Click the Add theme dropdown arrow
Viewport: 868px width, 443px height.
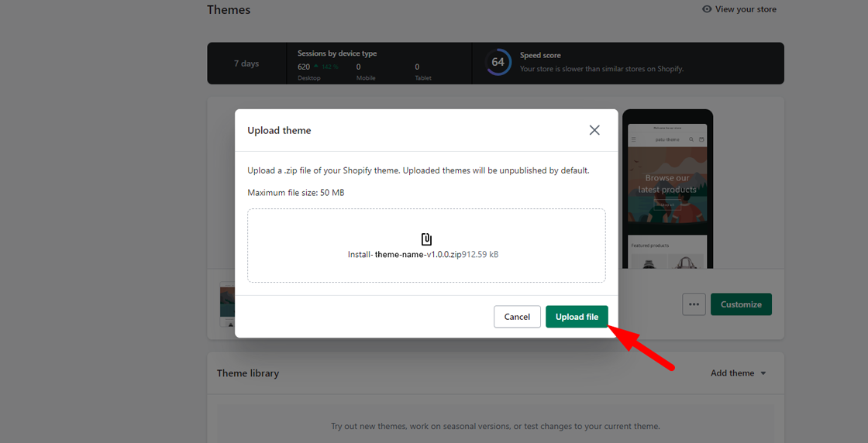(763, 373)
